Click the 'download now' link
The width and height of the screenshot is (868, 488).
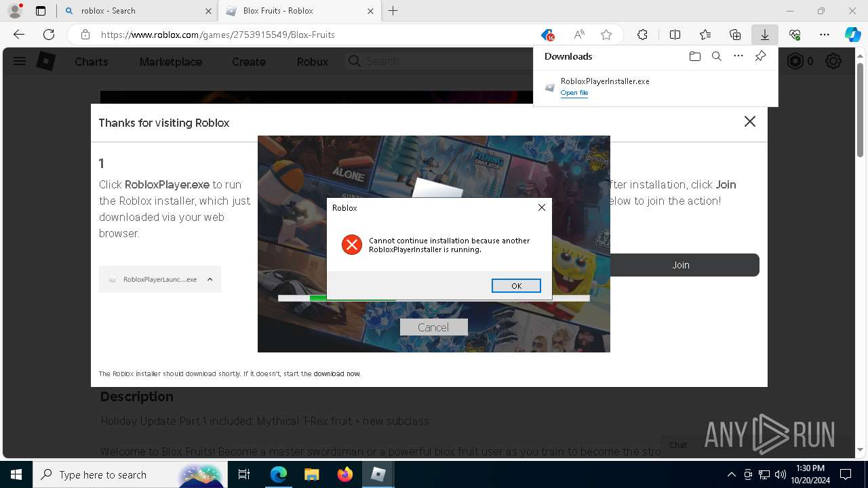click(337, 373)
